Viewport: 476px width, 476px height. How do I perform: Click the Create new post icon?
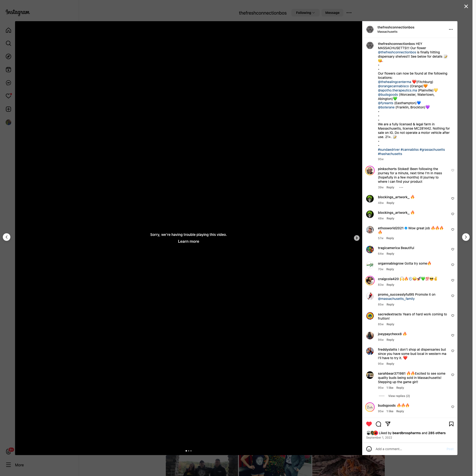point(8,109)
